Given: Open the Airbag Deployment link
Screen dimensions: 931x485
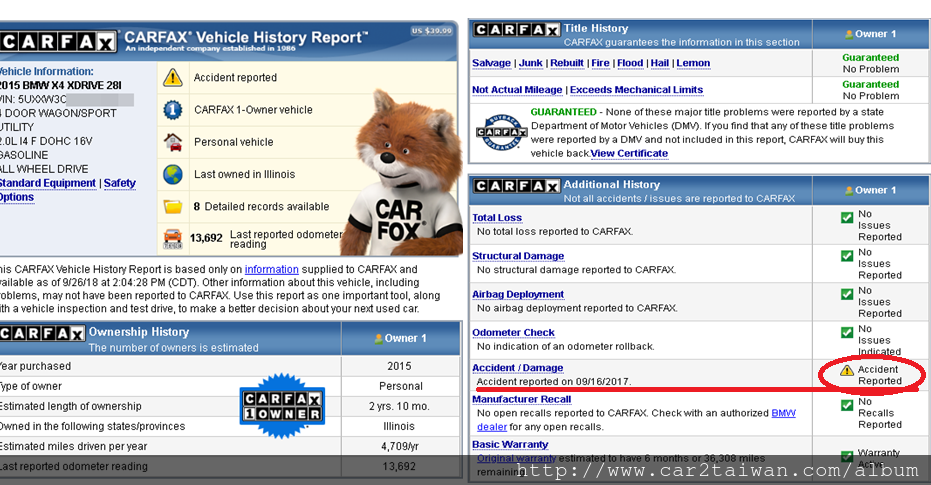Looking at the screenshot, I should (518, 294).
